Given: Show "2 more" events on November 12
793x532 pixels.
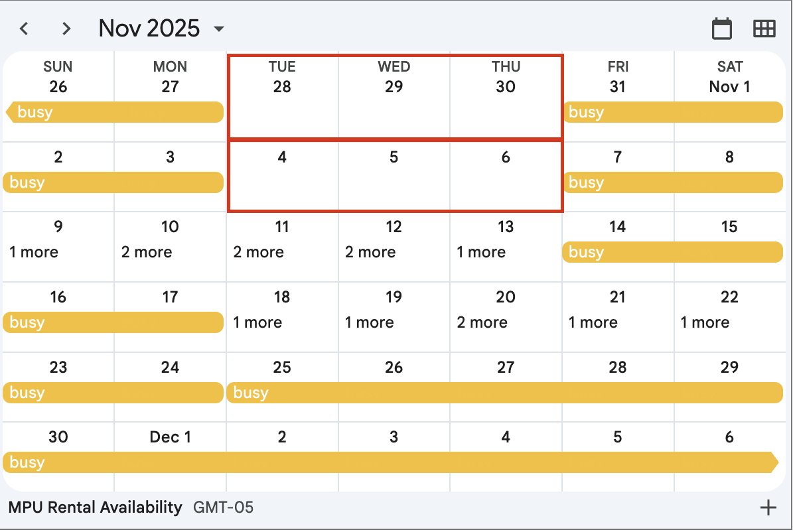Looking at the screenshot, I should coord(370,252).
